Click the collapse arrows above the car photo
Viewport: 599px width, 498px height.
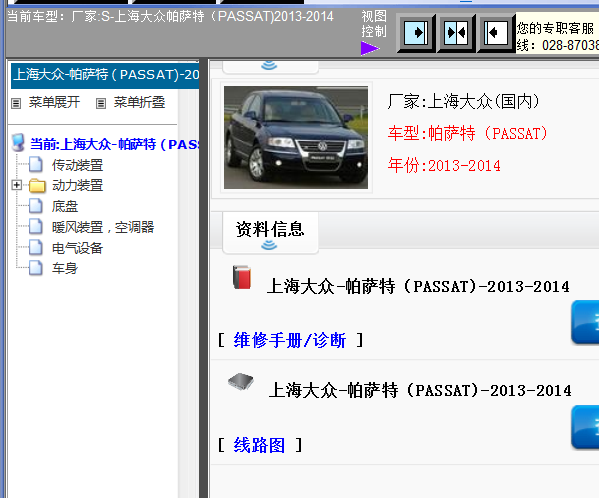tap(269, 65)
